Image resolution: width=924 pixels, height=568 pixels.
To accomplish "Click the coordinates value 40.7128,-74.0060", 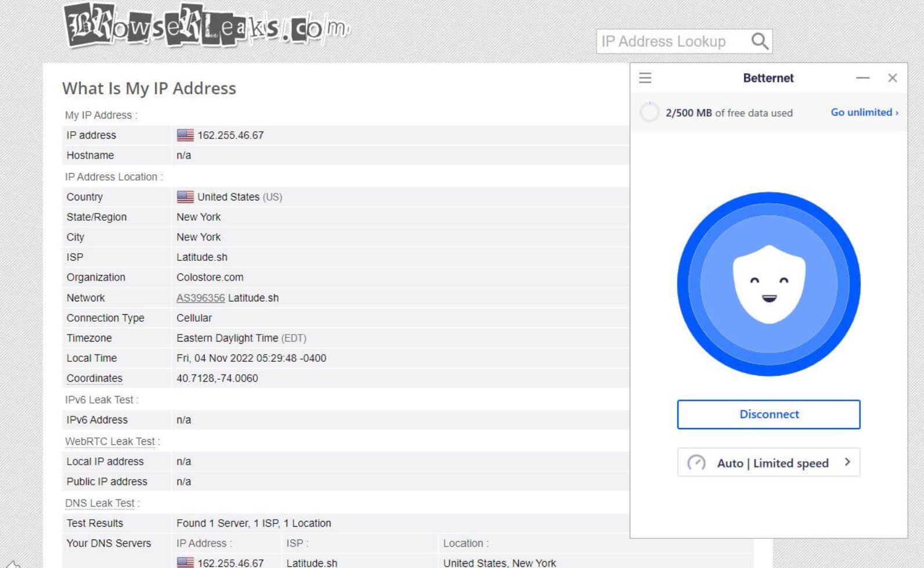I will (217, 378).
